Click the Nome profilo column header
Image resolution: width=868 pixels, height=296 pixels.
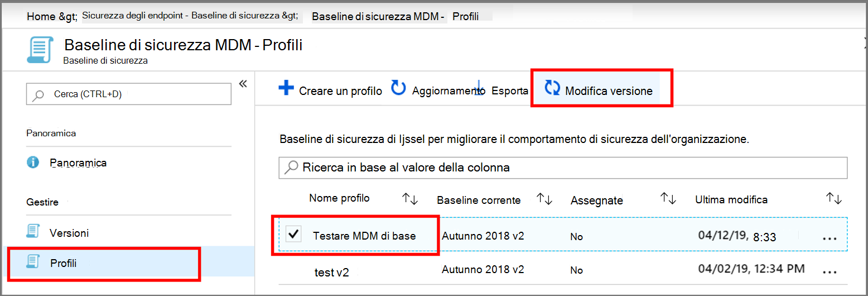(x=339, y=198)
